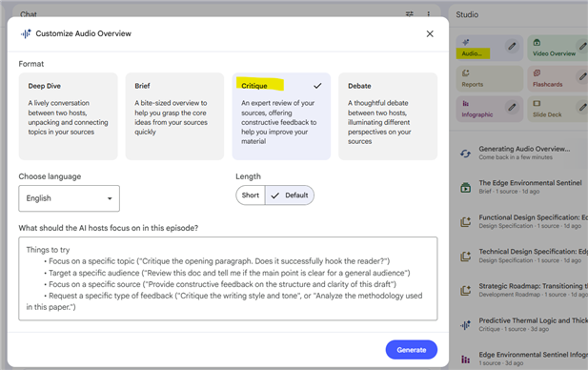The width and height of the screenshot is (588, 370).
Task: Click the pencil icon on Infographic tile
Action: point(512,108)
